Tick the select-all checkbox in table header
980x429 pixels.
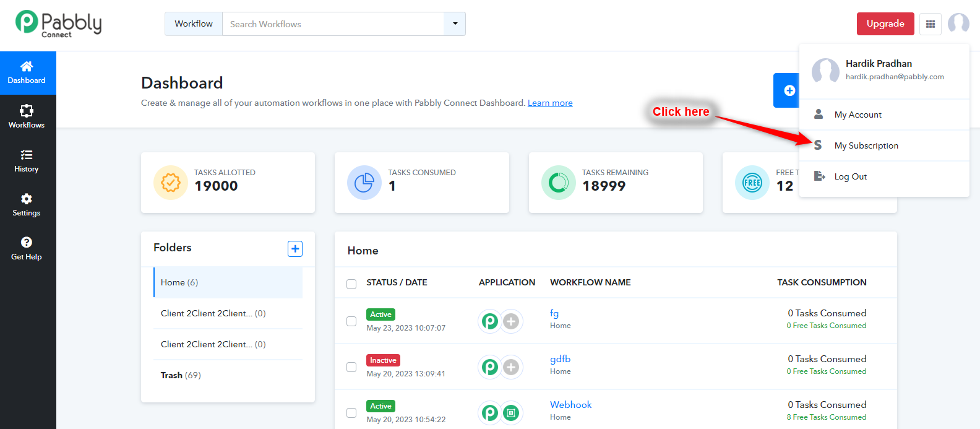pyautogui.click(x=351, y=284)
